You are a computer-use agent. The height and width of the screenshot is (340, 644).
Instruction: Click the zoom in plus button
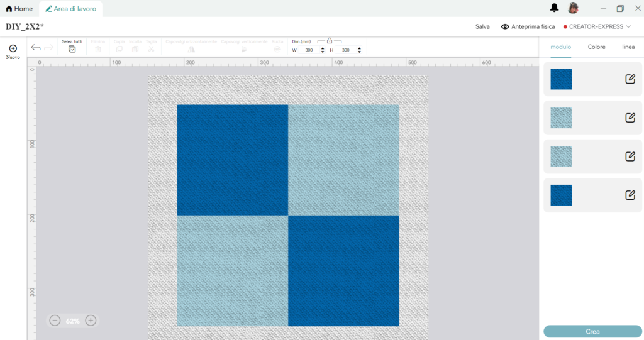click(91, 321)
